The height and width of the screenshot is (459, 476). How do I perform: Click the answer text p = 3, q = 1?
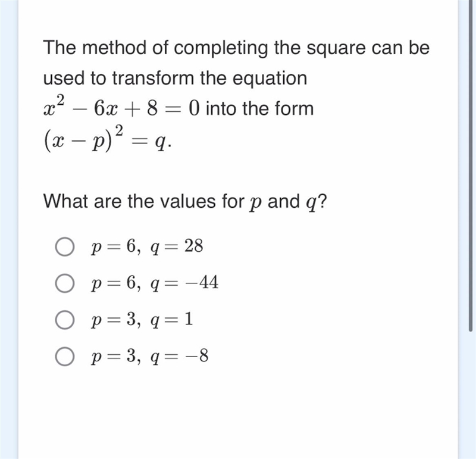click(x=142, y=320)
